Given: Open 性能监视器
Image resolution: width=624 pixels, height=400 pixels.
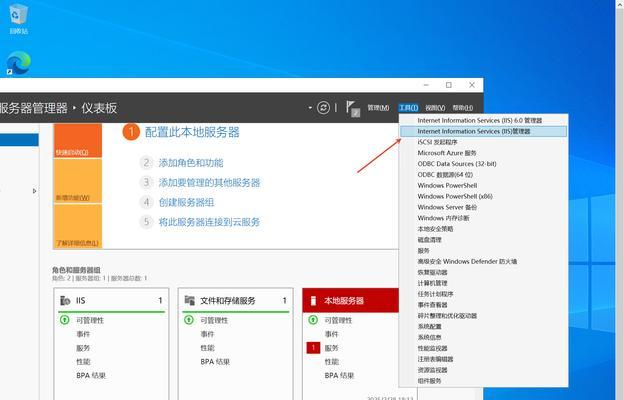Looking at the screenshot, I should click(484, 348).
